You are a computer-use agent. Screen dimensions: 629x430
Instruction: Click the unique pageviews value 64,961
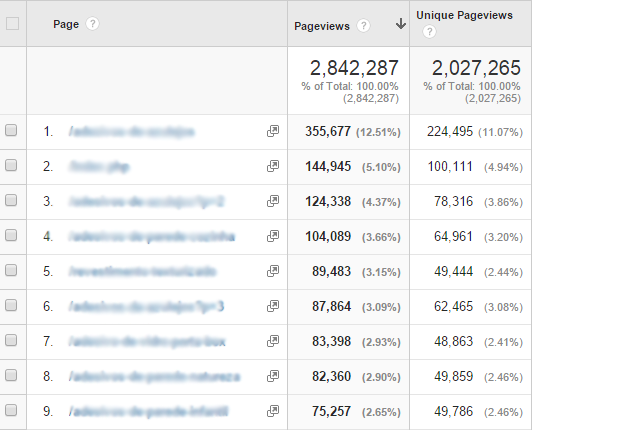[x=453, y=236]
